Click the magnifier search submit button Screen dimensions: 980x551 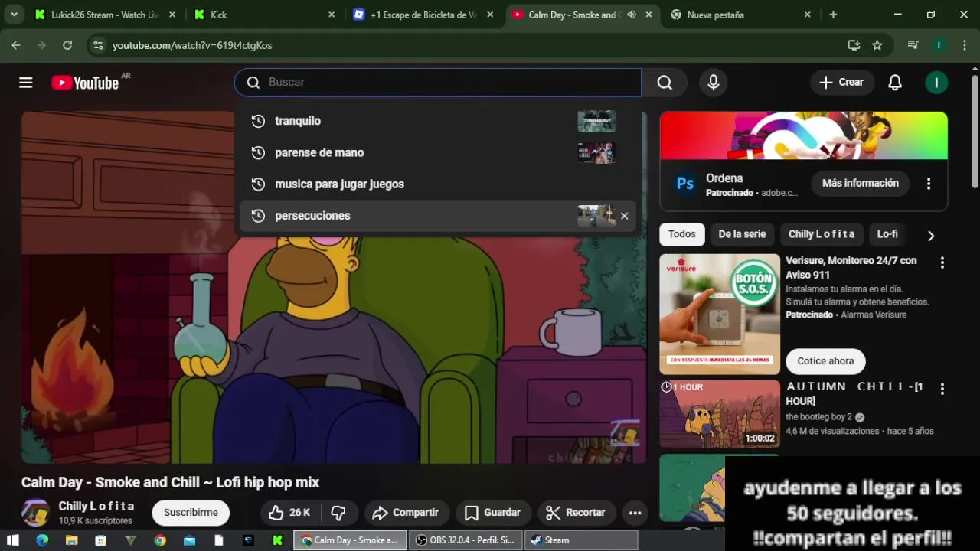pos(665,83)
